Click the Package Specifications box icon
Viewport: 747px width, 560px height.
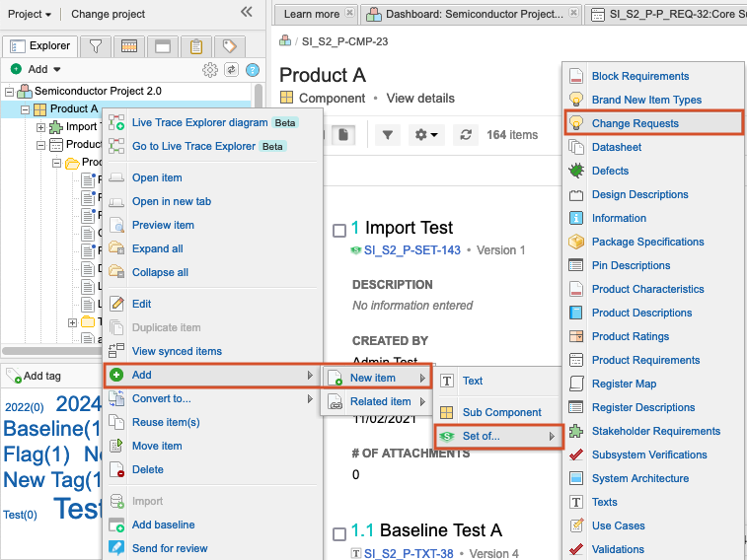576,242
